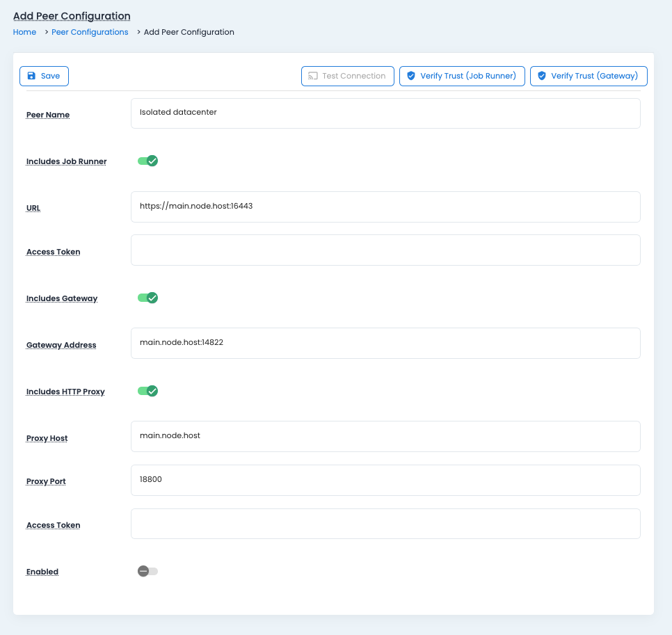
Task: Turn off the Includes HTTP Proxy switch
Action: point(147,391)
